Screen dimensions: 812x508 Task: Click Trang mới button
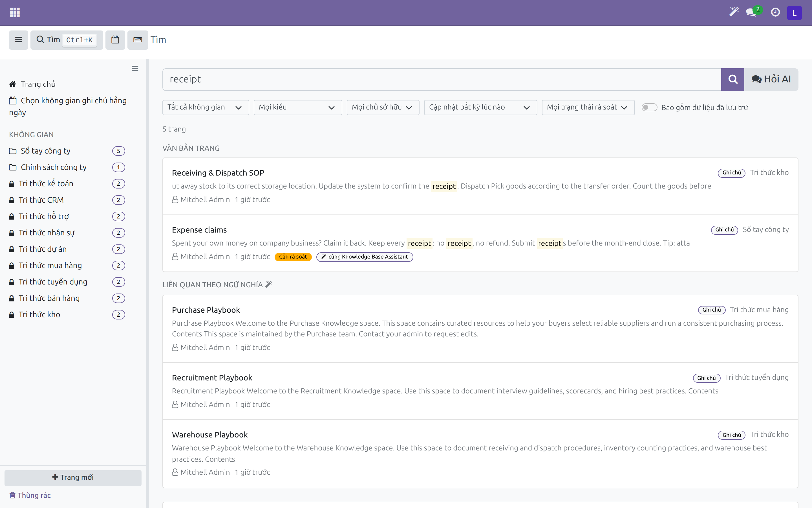(73, 478)
